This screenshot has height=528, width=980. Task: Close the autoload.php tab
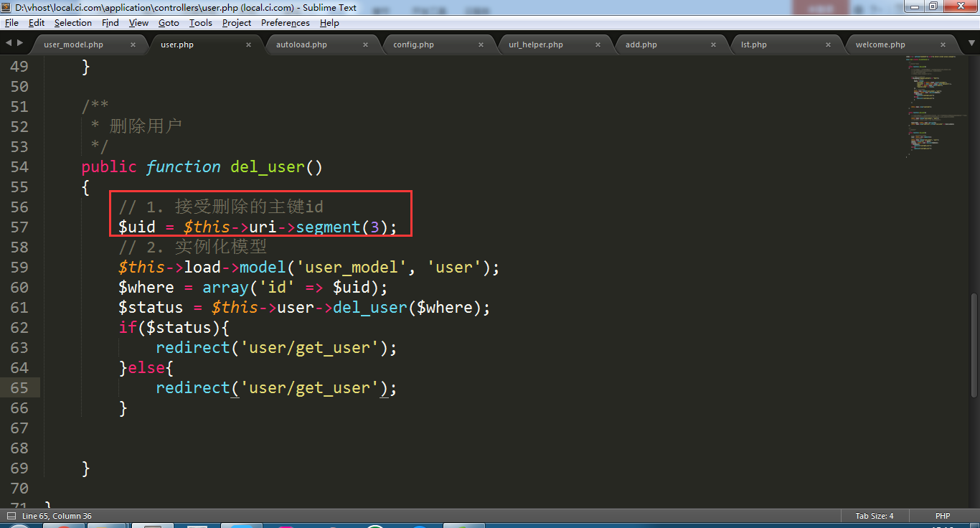pyautogui.click(x=365, y=44)
